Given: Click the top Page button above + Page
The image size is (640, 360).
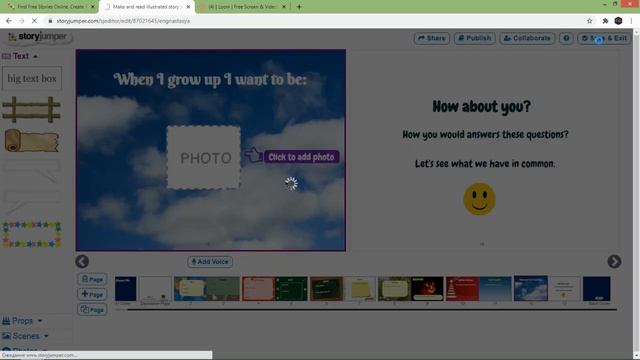Looking at the screenshot, I should click(x=92, y=279).
